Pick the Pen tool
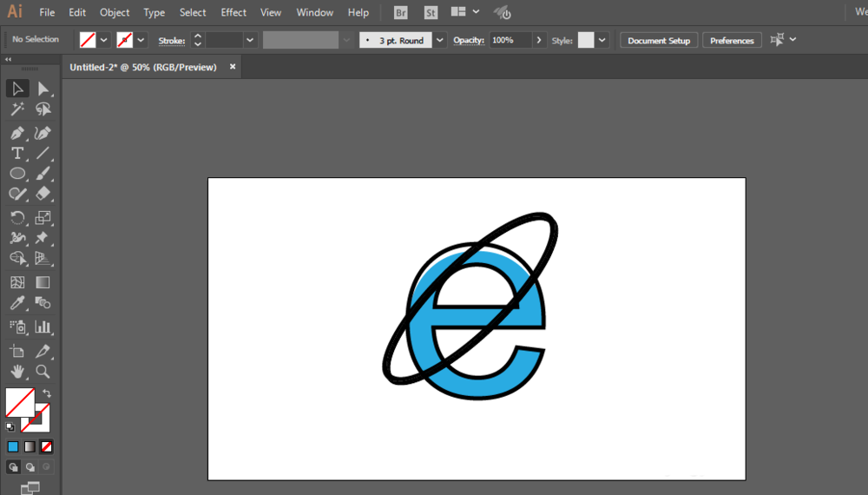This screenshot has width=868, height=495. point(17,133)
